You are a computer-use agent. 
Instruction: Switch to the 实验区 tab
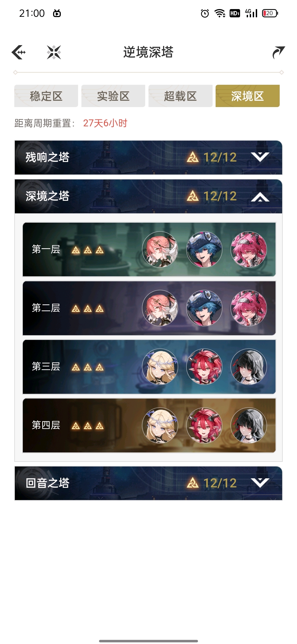pos(113,96)
